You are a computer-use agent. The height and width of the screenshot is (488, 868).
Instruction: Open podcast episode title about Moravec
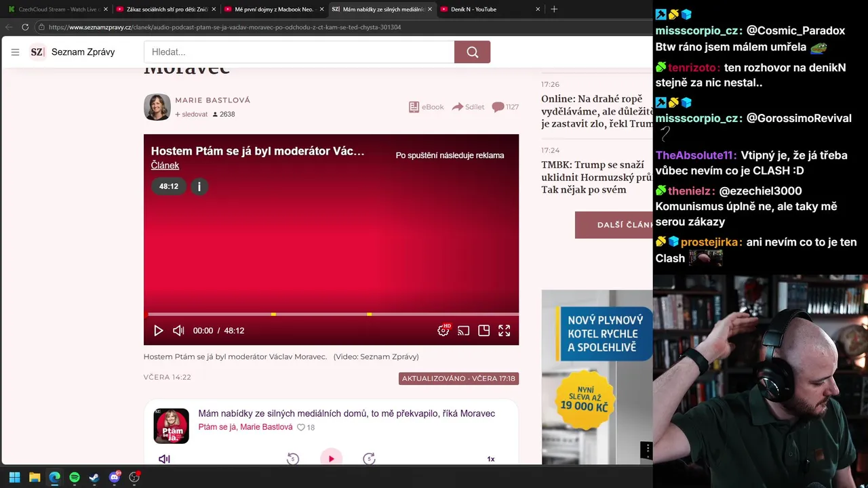(347, 413)
